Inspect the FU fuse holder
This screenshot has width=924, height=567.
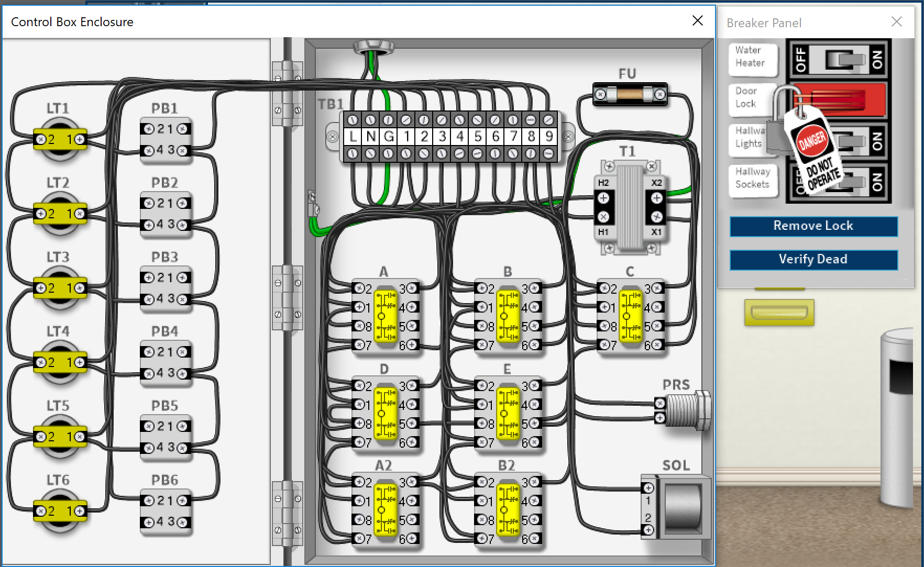tap(630, 95)
